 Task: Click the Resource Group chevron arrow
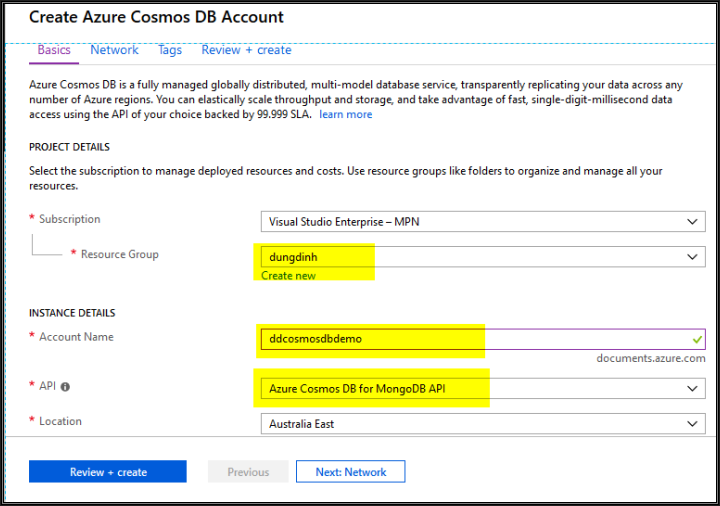click(692, 257)
